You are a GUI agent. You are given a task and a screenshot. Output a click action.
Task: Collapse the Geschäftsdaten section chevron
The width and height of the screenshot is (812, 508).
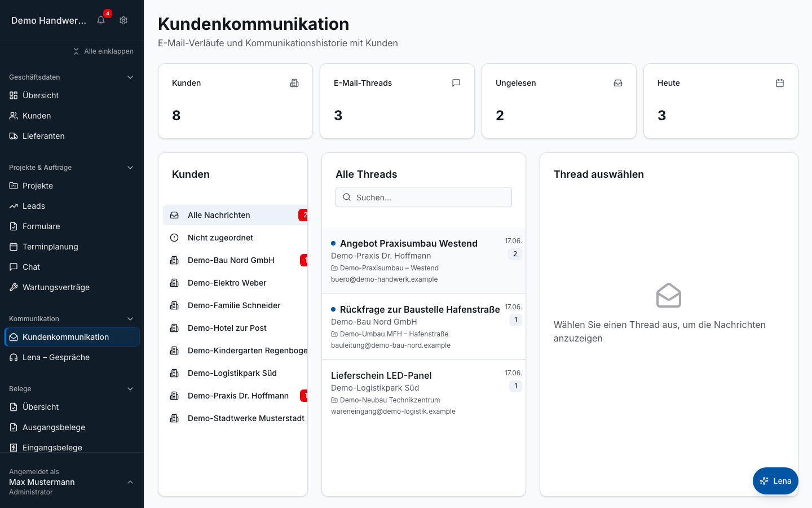tap(130, 77)
